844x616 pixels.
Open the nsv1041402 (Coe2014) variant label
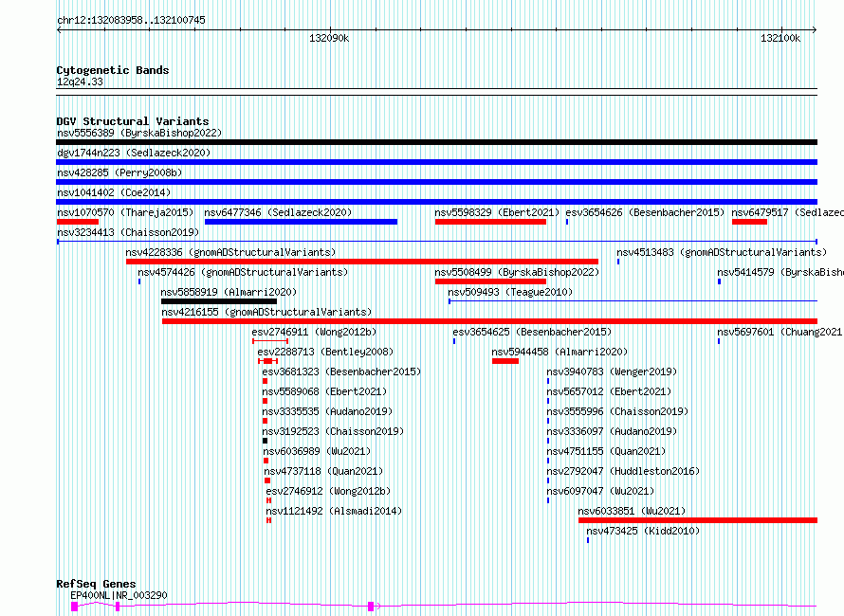tap(114, 192)
